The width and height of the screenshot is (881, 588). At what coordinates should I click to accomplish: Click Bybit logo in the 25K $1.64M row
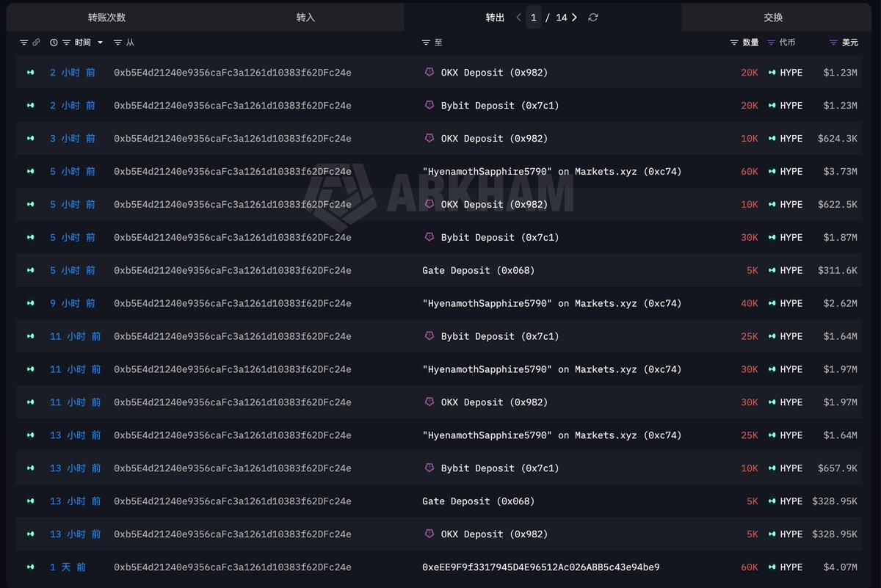click(x=429, y=335)
